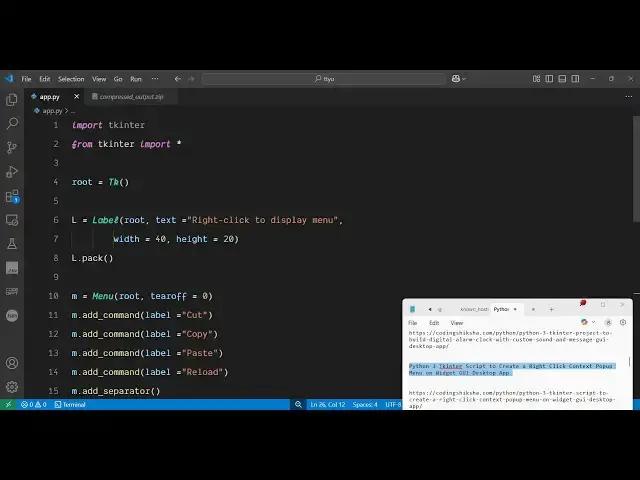The image size is (640, 480).
Task: Click Spaces: 4 indentation setting
Action: tap(365, 404)
